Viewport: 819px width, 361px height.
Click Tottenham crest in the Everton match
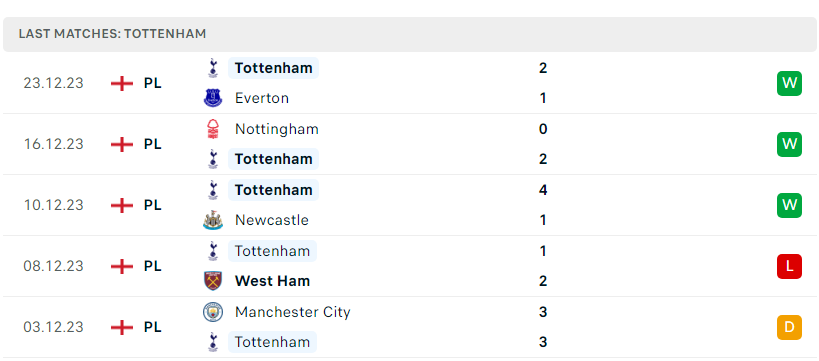pyautogui.click(x=213, y=68)
